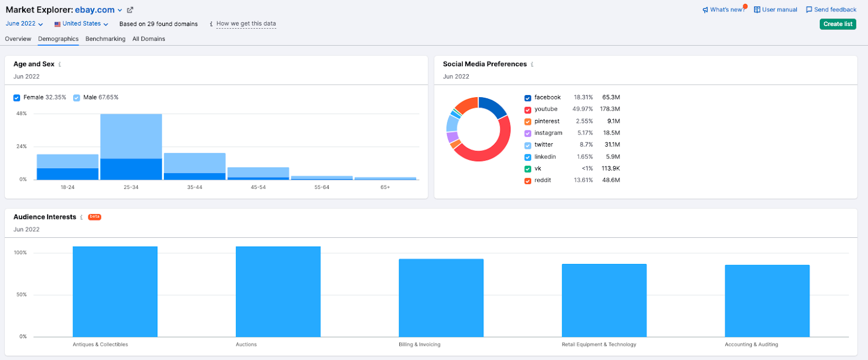Click the dark blue facebook donut segment

point(494,106)
